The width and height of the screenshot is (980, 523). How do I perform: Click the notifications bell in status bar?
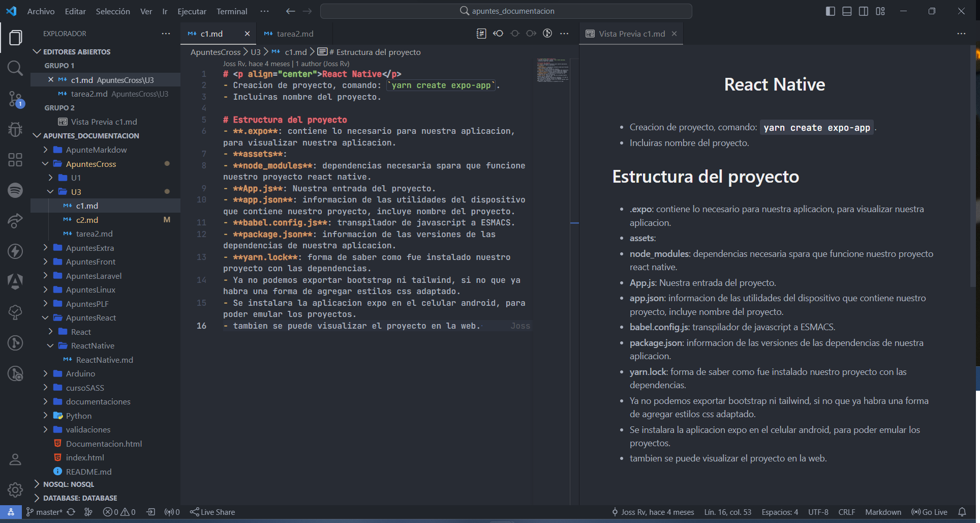tap(962, 512)
